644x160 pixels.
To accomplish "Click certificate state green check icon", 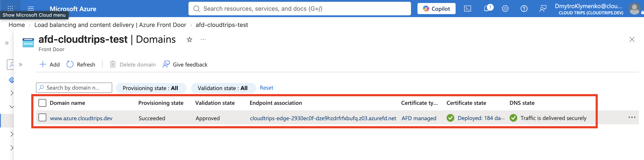I will point(450,118).
